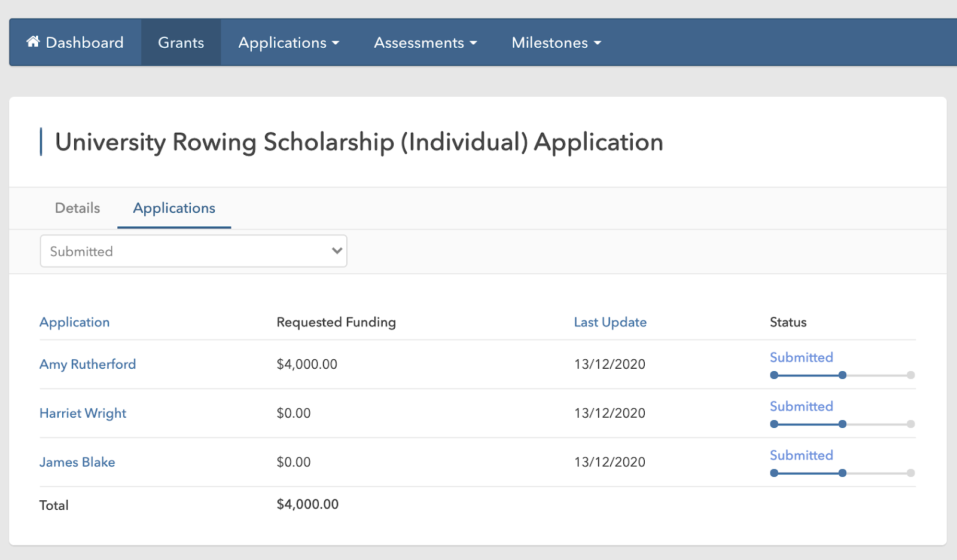Expand the Applications navigation dropdown
Screen dimensions: 957x560
(x=288, y=42)
